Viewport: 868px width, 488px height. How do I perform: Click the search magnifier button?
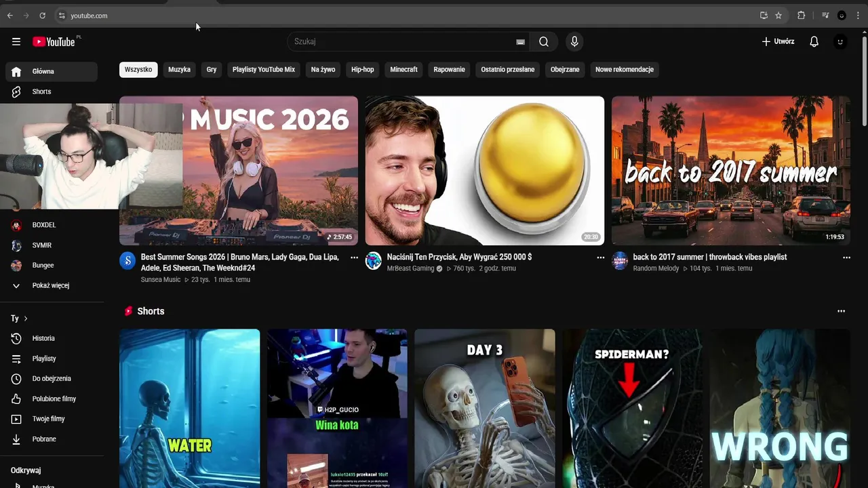pyautogui.click(x=544, y=41)
